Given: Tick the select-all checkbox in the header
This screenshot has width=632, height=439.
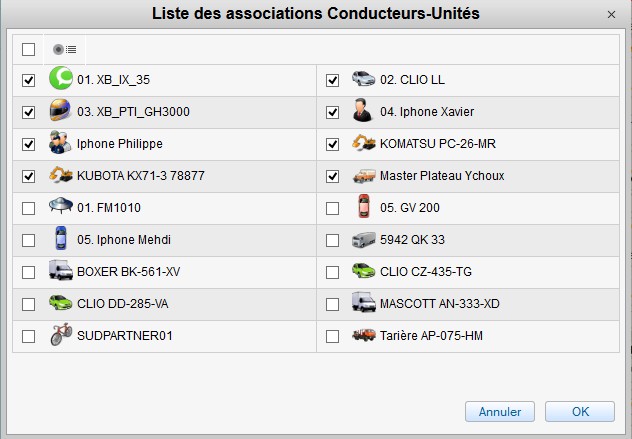Looking at the screenshot, I should coord(28,50).
